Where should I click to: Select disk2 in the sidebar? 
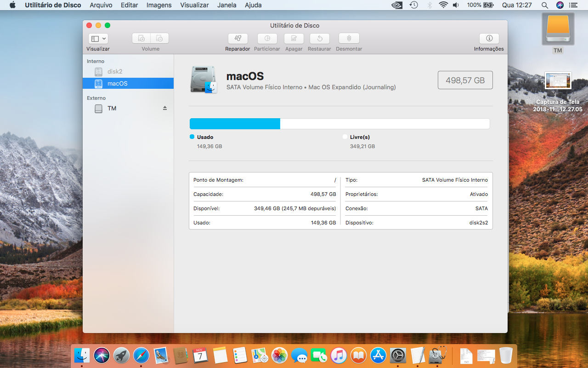pyautogui.click(x=128, y=72)
